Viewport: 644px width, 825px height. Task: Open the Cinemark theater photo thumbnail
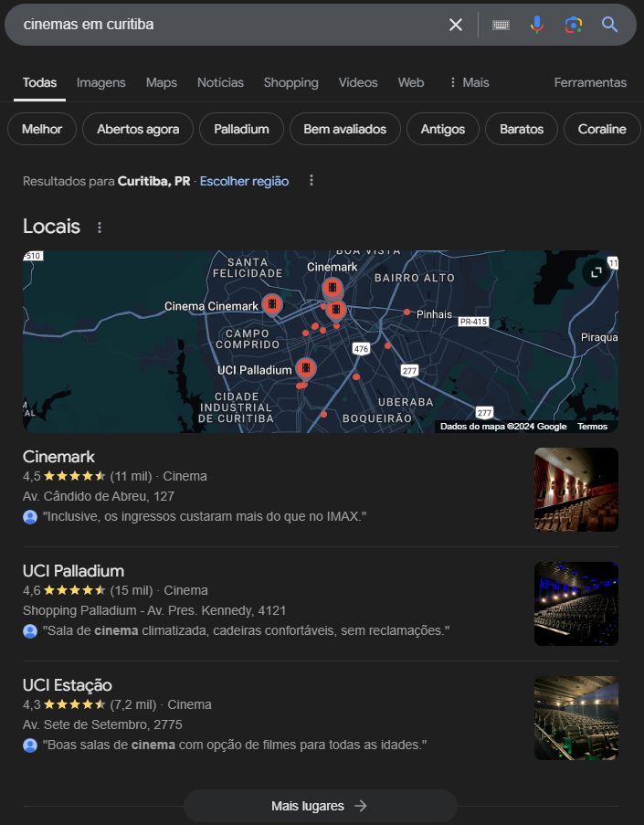[x=576, y=490]
